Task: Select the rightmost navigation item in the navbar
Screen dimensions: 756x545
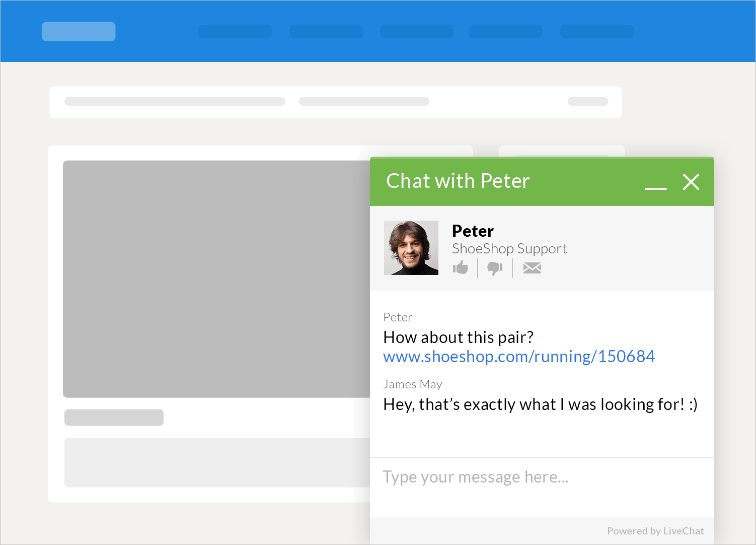Action: click(597, 31)
